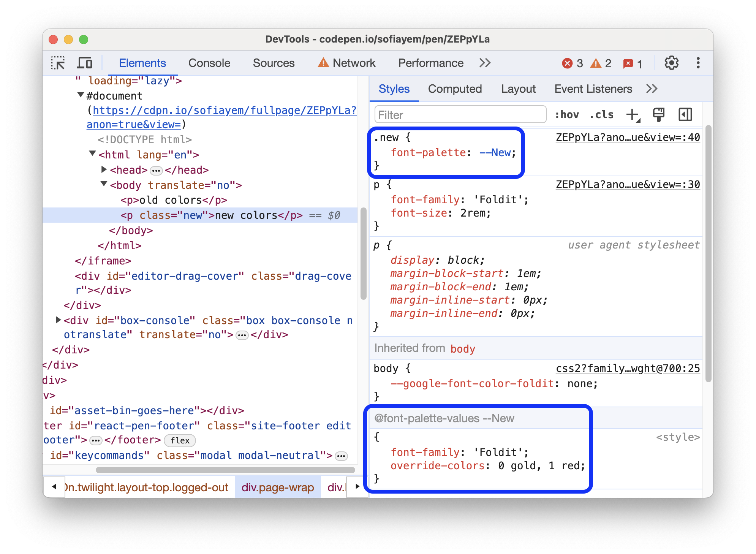Click the Filter input field in Styles
Screen dimensions: 756x554
460,114
